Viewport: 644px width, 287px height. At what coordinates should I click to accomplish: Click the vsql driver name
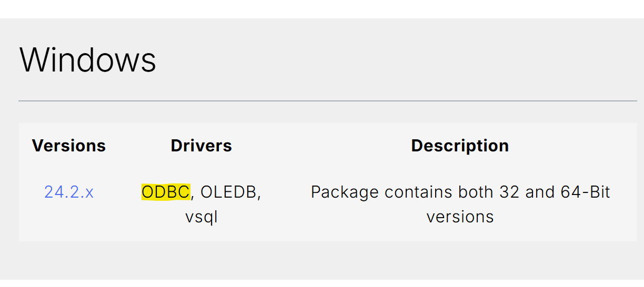(202, 217)
